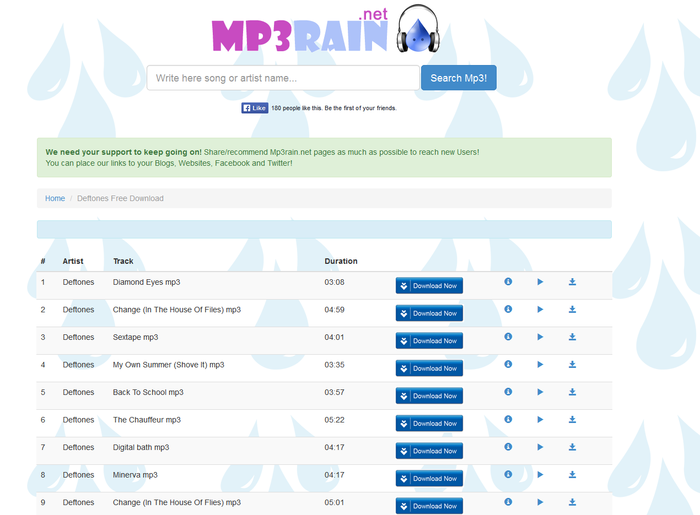Click the Artist column header
700x515 pixels.
coord(73,261)
